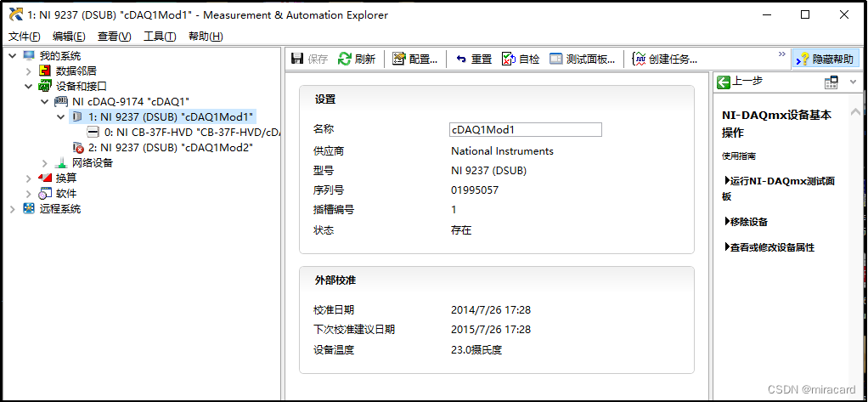Click the 创建任务 create task icon
The image size is (868, 402).
pos(640,59)
